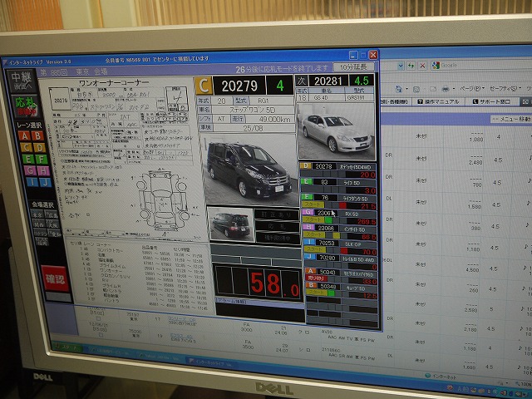Click the price 269.5 in lane G row
532x399 pixels.
(366, 222)
